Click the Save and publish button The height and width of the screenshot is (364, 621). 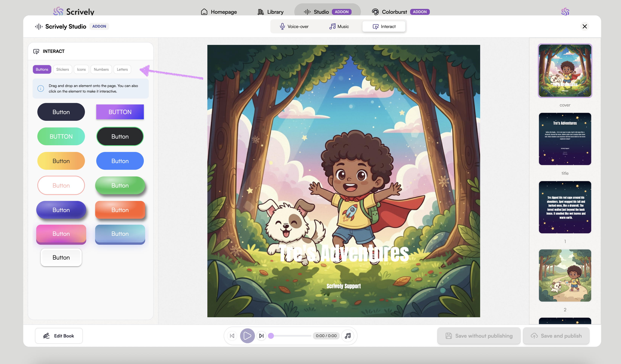click(x=556, y=336)
